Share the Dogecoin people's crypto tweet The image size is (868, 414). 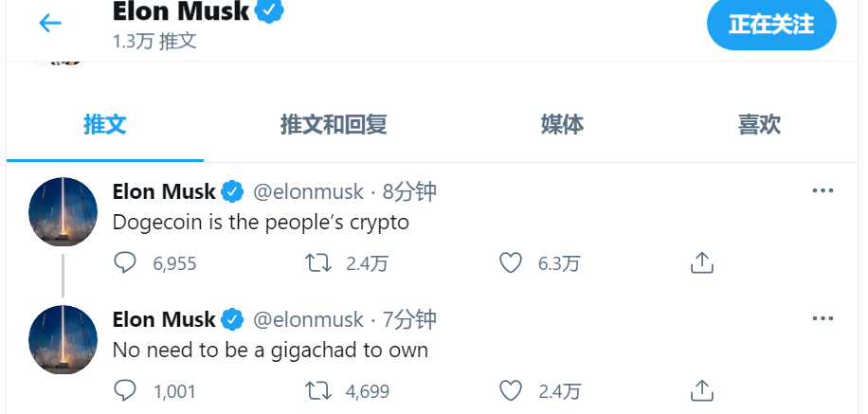701,262
